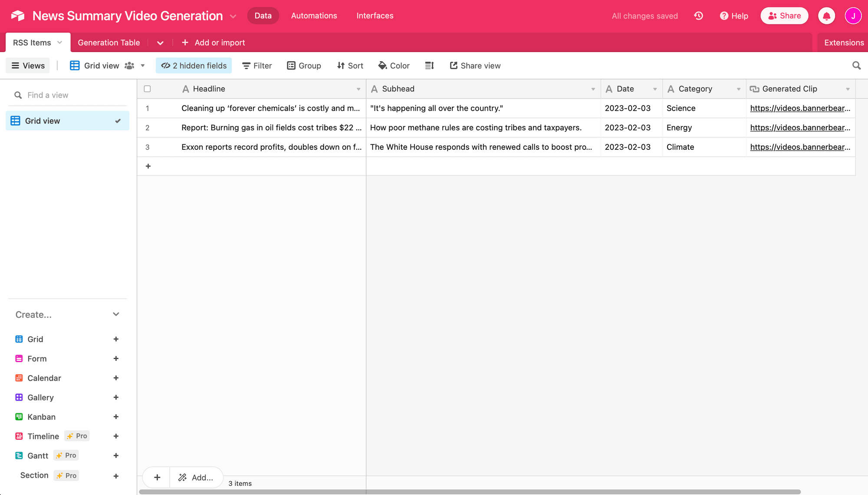Image resolution: width=868 pixels, height=495 pixels.
Task: Switch to the Data tab
Action: tap(263, 16)
